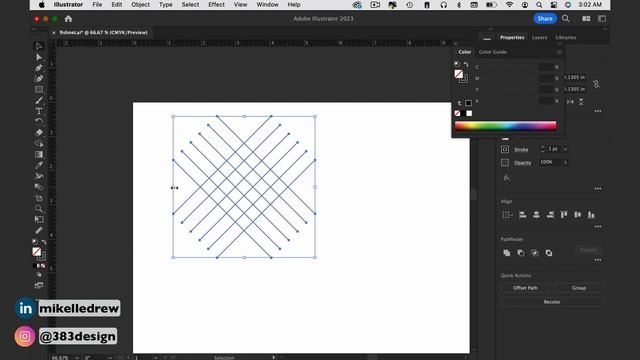Click Horizontal Align Right icon
Viewport: 640px width, 360px height.
pos(550,215)
